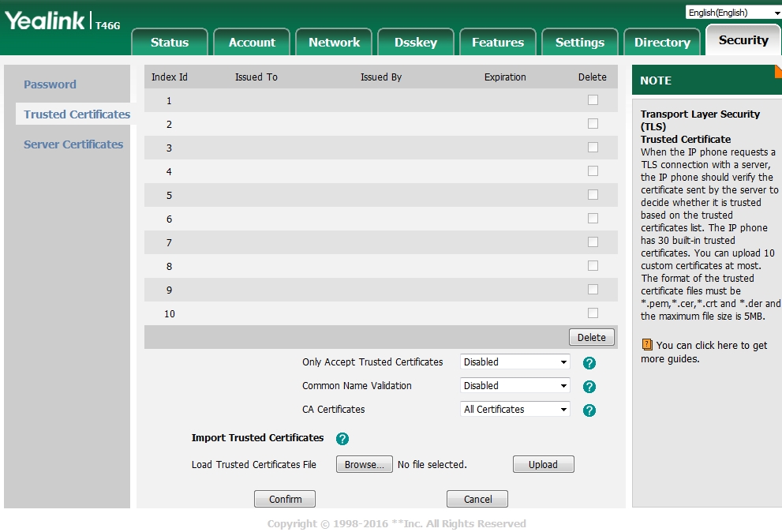
Task: Open the Password page from sidebar
Action: click(x=50, y=84)
